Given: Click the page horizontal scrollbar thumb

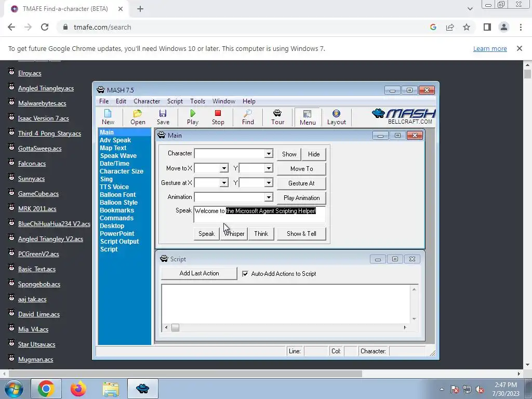Looking at the screenshot, I should pos(185,374).
